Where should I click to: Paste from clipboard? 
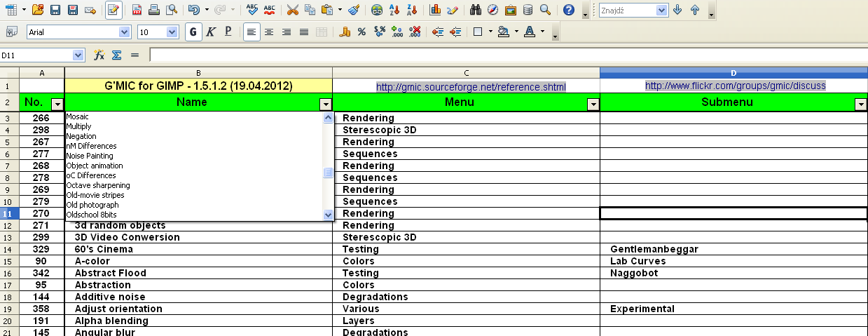[x=326, y=10]
